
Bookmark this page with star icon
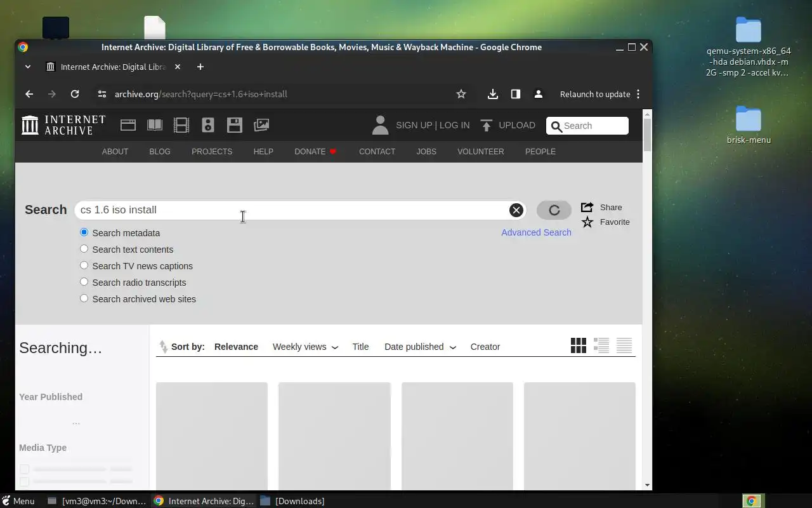[x=461, y=94]
